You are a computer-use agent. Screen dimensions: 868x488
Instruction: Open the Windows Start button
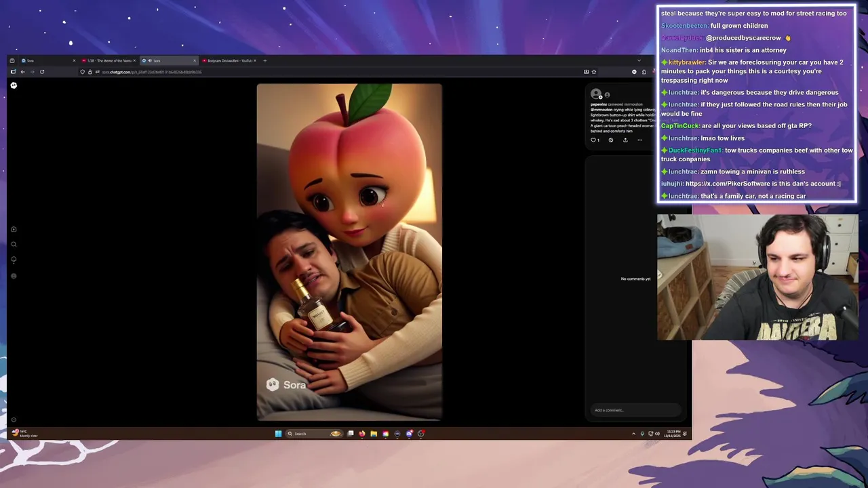(278, 434)
